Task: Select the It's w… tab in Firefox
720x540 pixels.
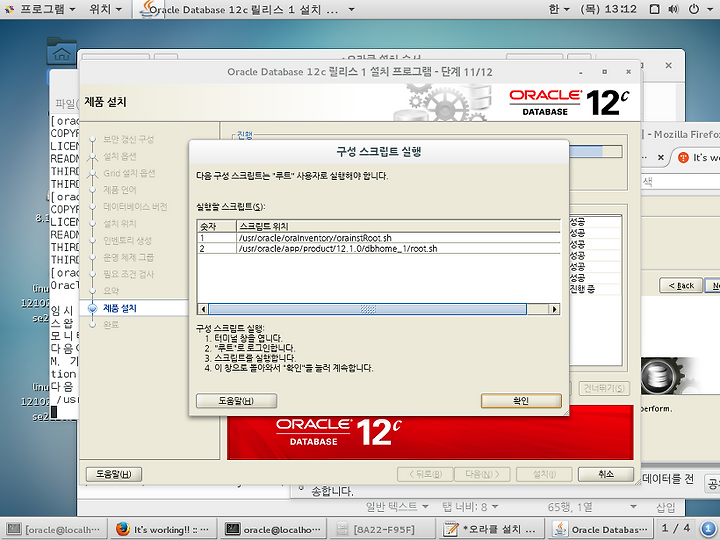Action: coord(698,158)
